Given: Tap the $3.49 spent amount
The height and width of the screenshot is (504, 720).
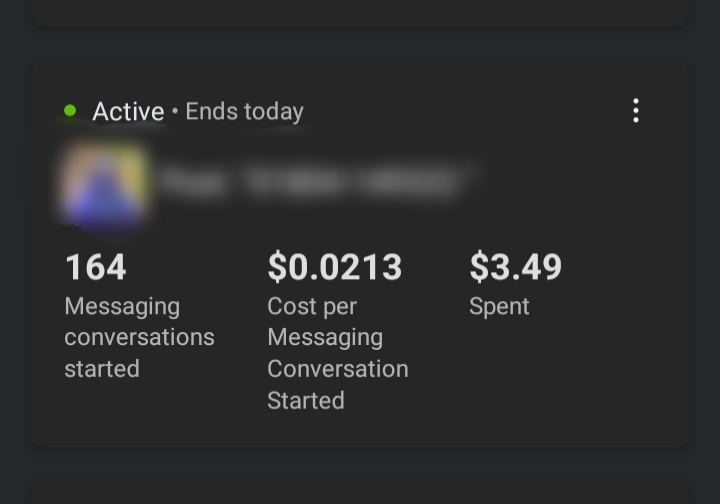Looking at the screenshot, I should coord(515,267).
